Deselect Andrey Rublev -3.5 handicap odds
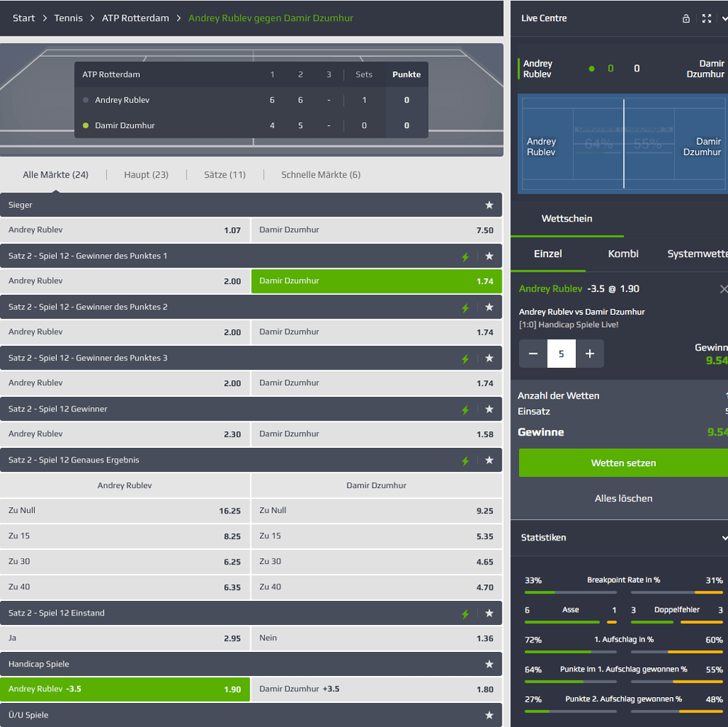Image resolution: width=728 pixels, height=727 pixels. [125, 689]
